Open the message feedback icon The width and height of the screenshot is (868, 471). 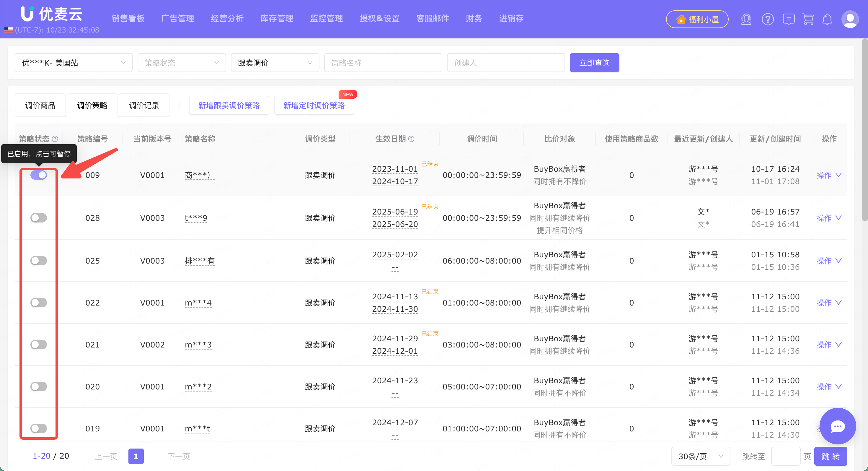(789, 19)
